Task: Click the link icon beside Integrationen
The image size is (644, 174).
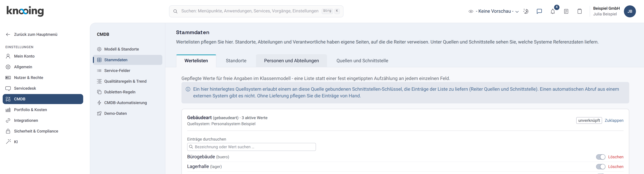Action: [x=8, y=120]
